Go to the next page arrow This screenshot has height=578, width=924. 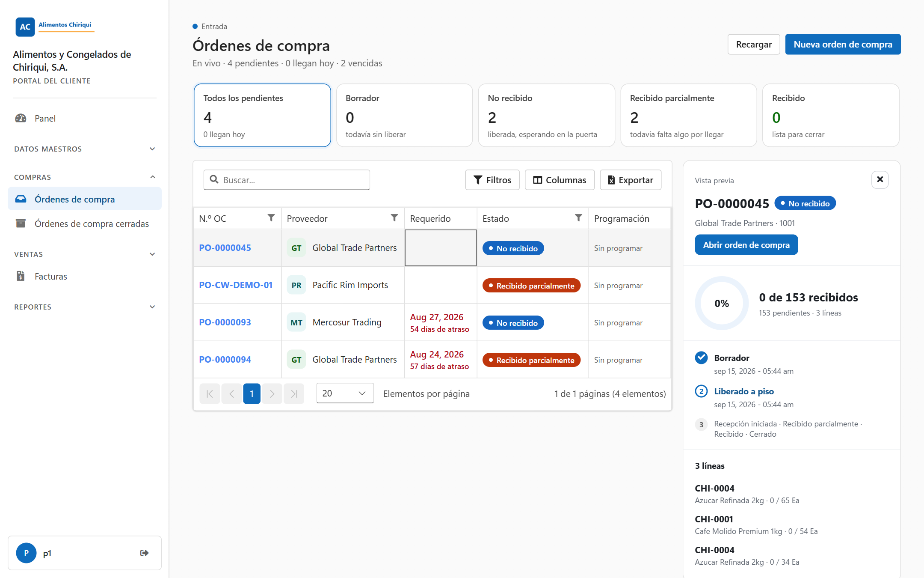coord(272,393)
